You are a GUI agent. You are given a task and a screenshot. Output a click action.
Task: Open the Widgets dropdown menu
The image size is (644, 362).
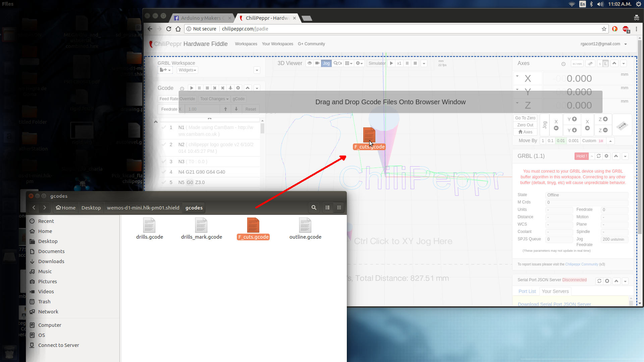tap(187, 70)
